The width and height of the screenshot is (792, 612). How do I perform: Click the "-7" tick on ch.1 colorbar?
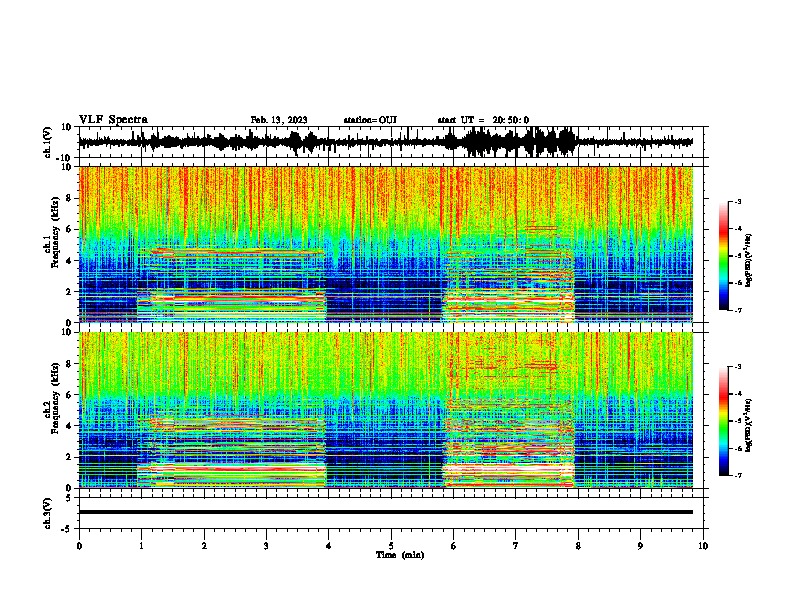pyautogui.click(x=737, y=310)
